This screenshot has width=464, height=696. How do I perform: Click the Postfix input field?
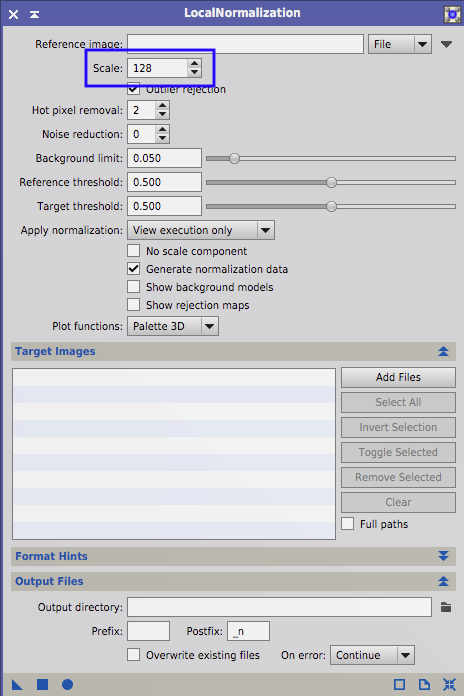coord(248,631)
